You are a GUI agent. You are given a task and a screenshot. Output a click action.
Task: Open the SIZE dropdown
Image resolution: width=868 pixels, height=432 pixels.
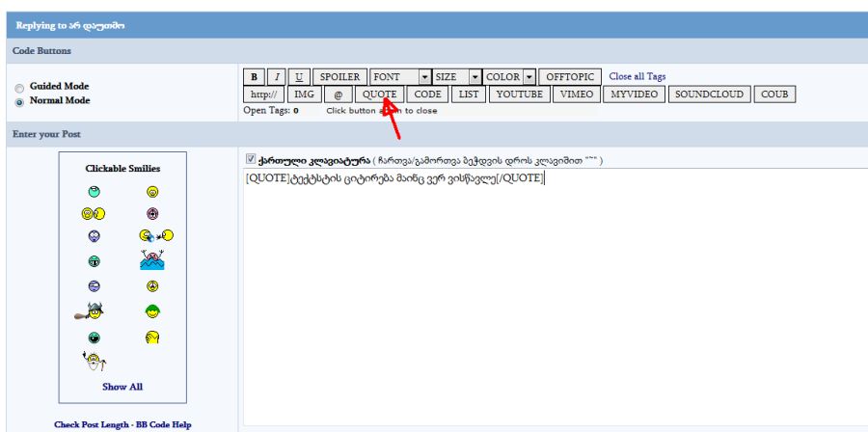[457, 77]
